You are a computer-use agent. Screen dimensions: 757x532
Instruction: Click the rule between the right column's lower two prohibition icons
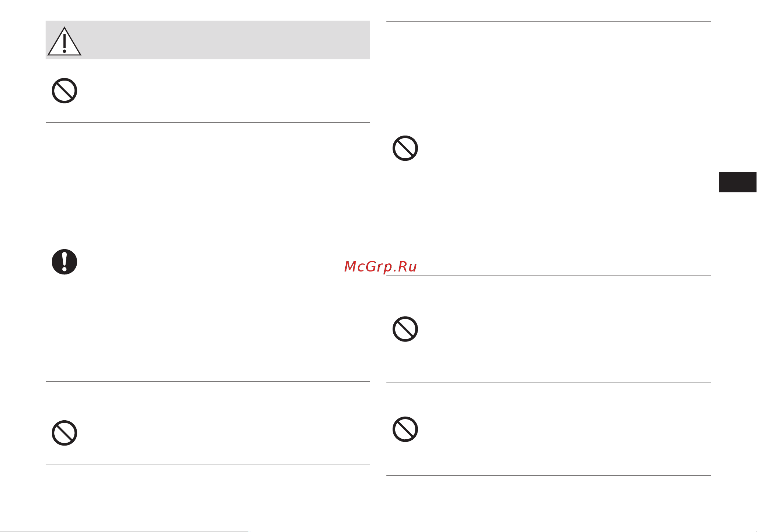click(548, 383)
